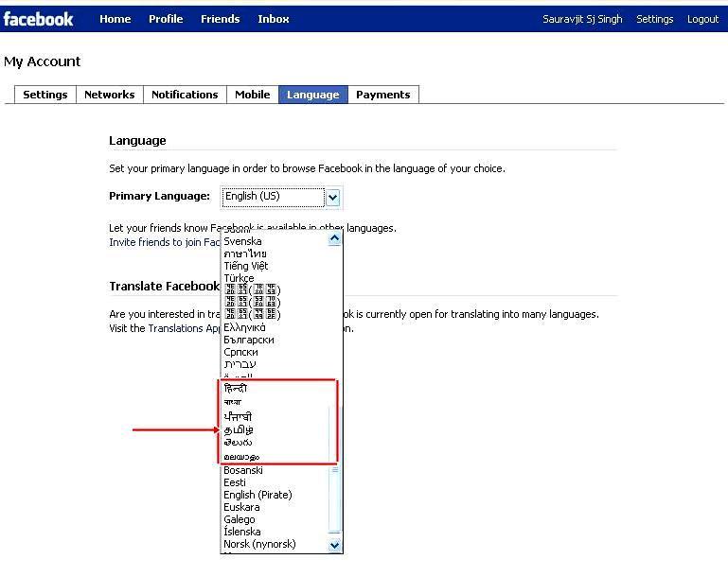Click the language list scroll-up arrow
Image resolution: width=728 pixels, height=577 pixels.
334,238
